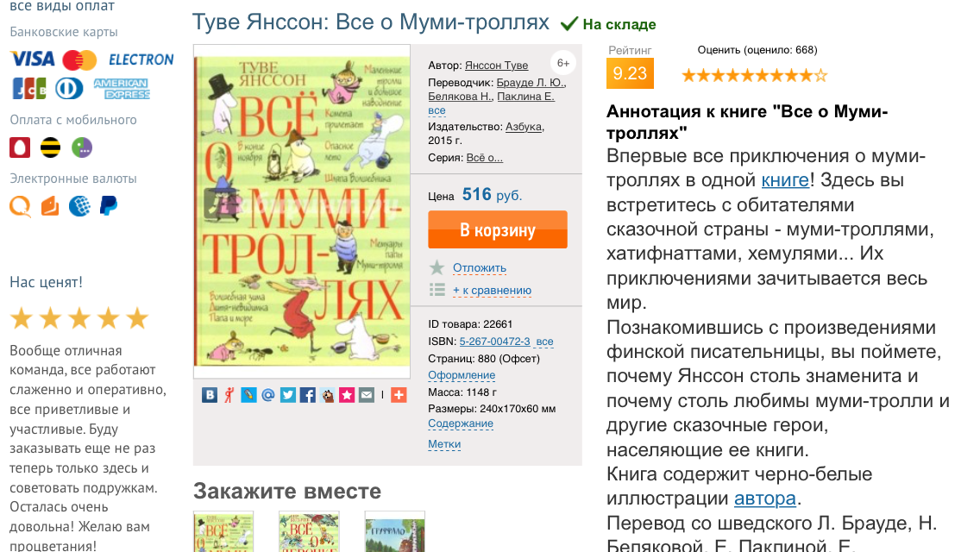Select the Odnoklassniki share icon
This screenshot has width=980, height=552.
pos(229,395)
